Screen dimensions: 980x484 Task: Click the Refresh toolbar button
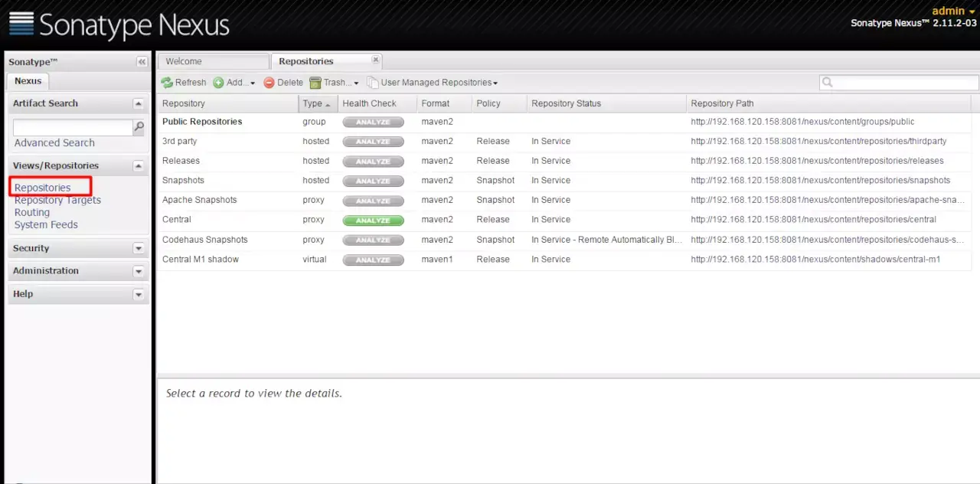(x=184, y=83)
